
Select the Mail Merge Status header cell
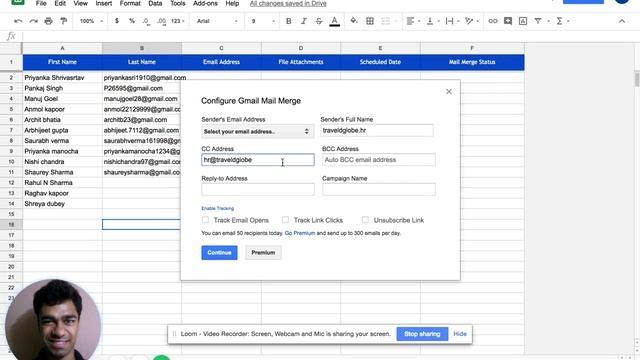pos(472,62)
